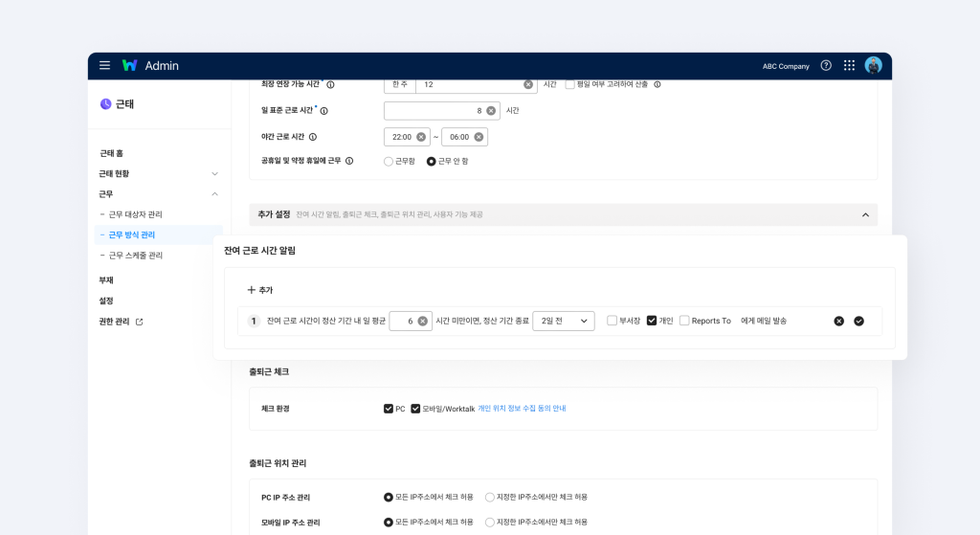Collapse the 추가 설정 section

pyautogui.click(x=865, y=215)
